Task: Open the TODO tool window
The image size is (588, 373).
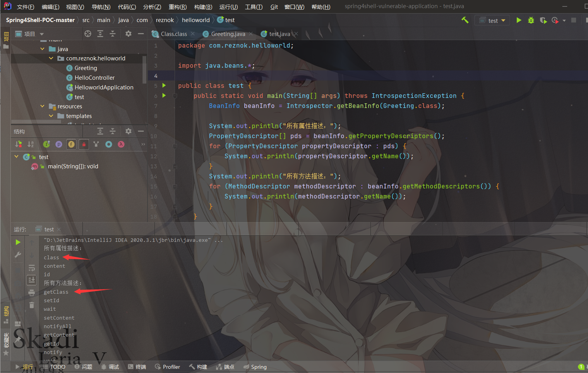Action: coord(54,367)
